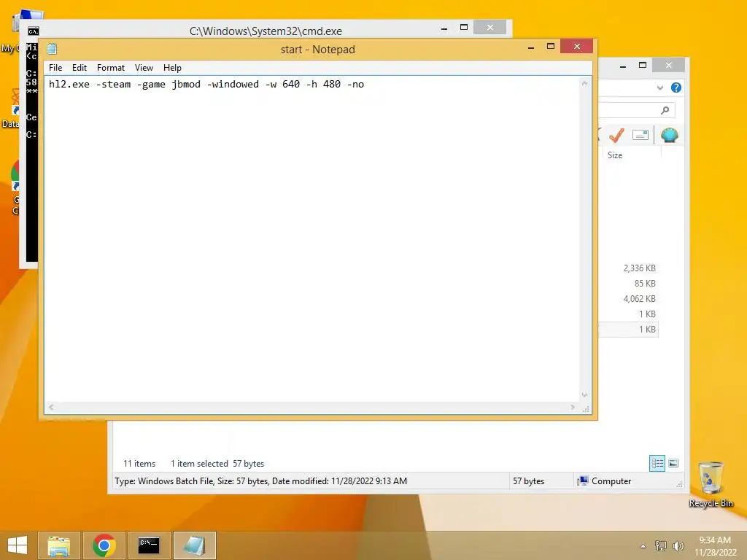Click the Explorer search magnifier icon
This screenshot has height=560, width=747.
[665, 111]
